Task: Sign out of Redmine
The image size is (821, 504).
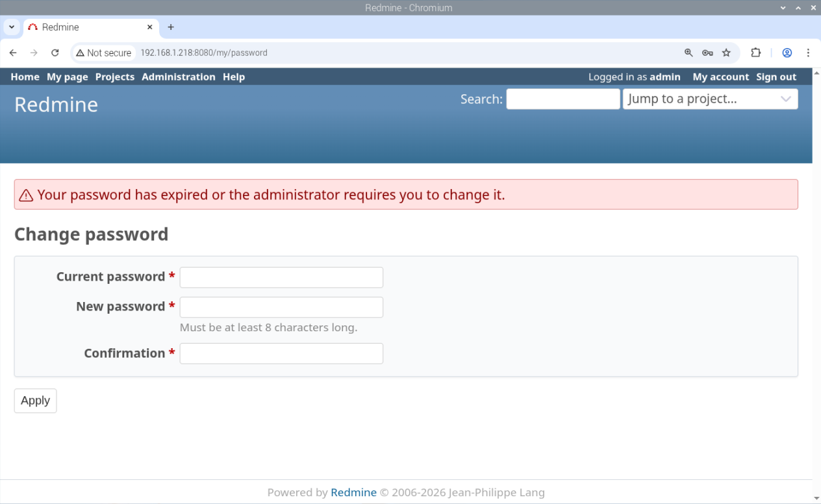Action: pos(776,77)
